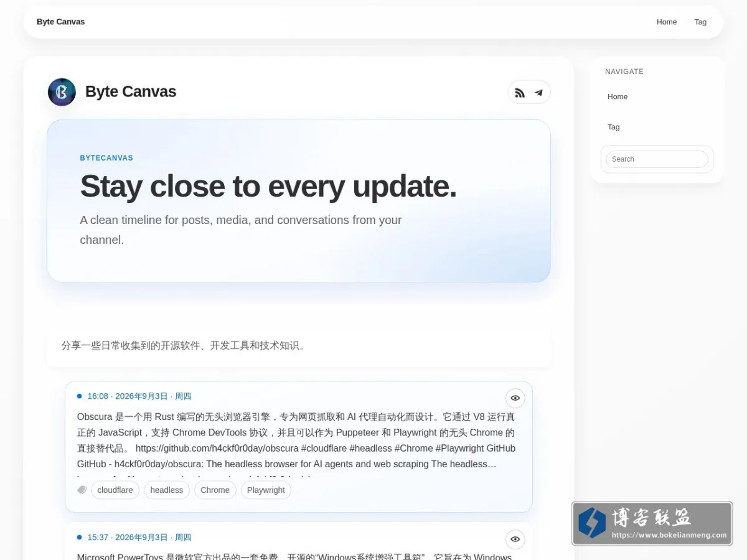Open Tag in the top navigation bar
Viewport: 747px width, 560px height.
point(700,22)
